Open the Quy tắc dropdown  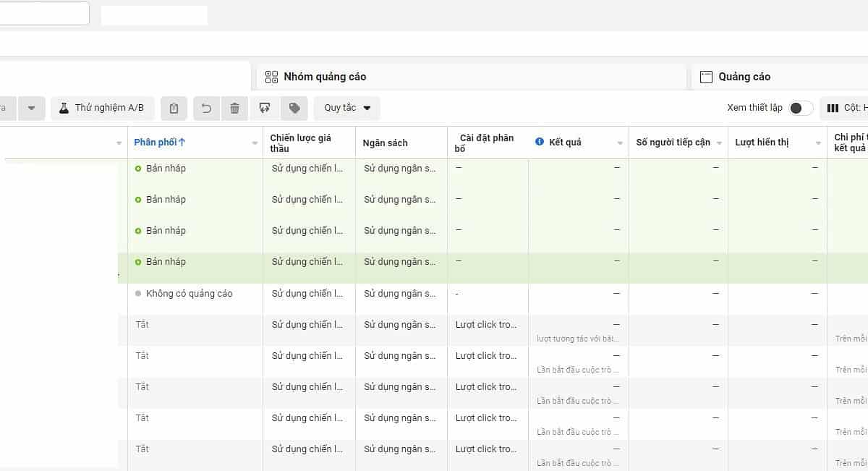(x=346, y=108)
